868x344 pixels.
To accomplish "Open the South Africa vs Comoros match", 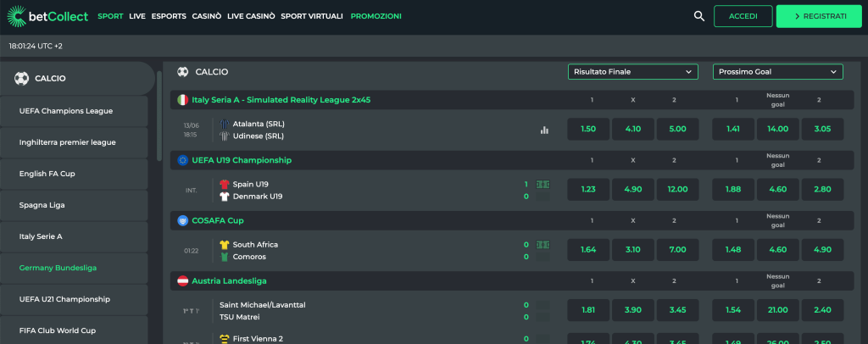I will coord(249,251).
